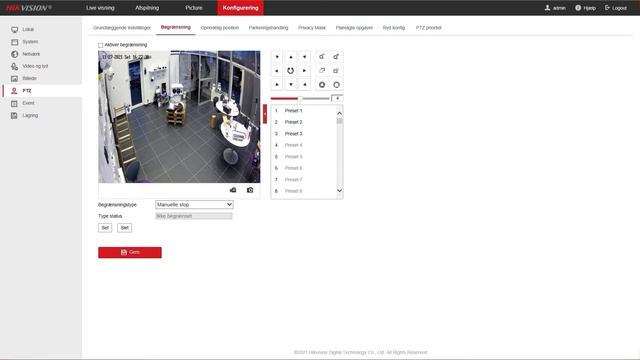This screenshot has width=640, height=360.
Task: Select PTZ in the sidebar
Action: pyautogui.click(x=27, y=91)
